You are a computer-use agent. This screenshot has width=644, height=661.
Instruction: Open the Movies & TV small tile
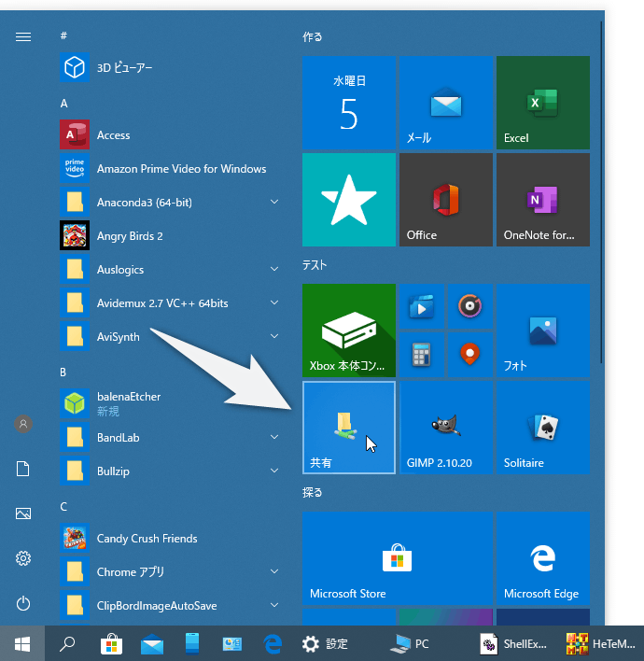(x=422, y=306)
